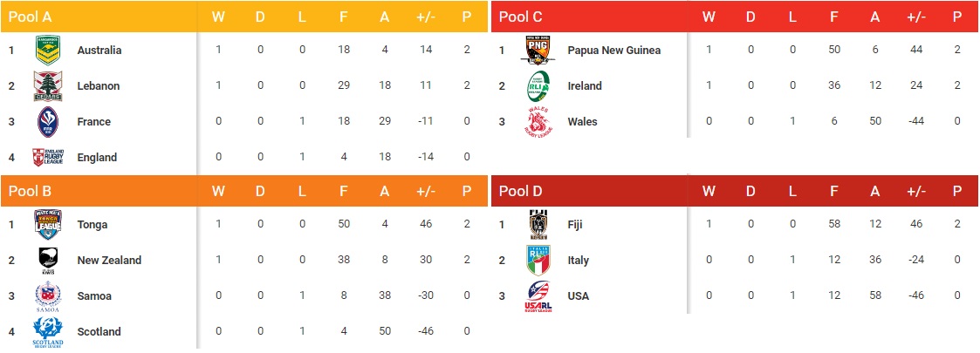
Task: Select the Pool B header
Action: point(30,191)
